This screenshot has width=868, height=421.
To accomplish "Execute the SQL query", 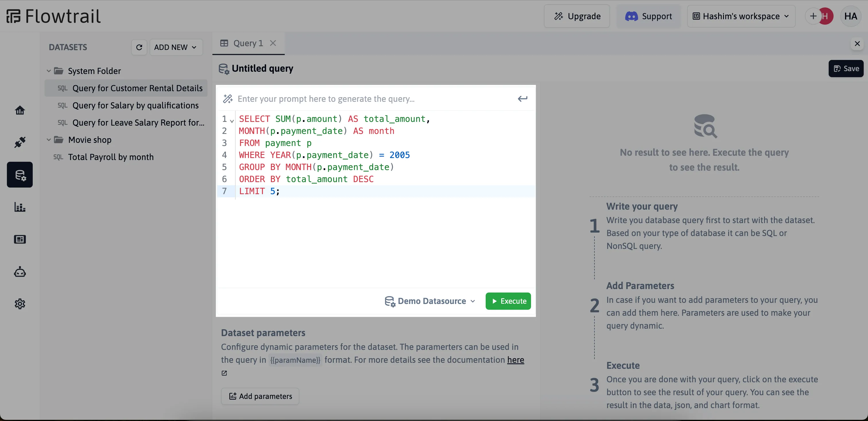I will pyautogui.click(x=508, y=301).
